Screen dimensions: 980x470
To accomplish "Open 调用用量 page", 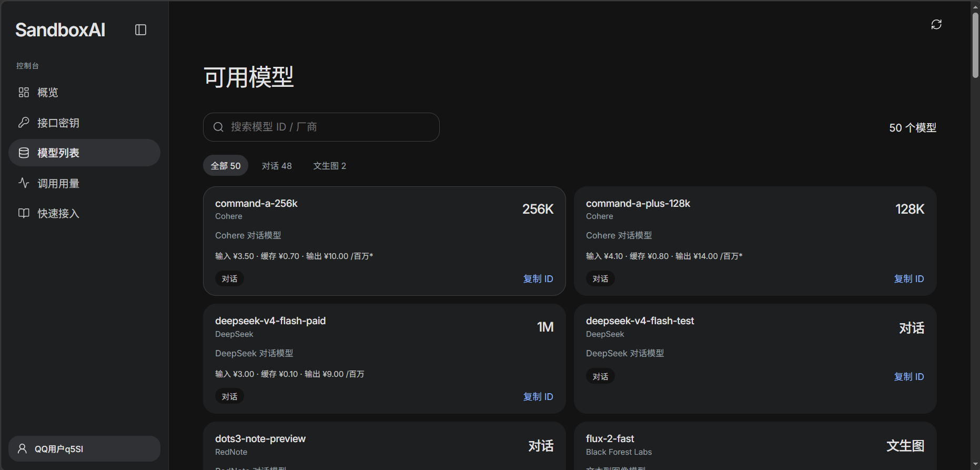I will point(84,183).
